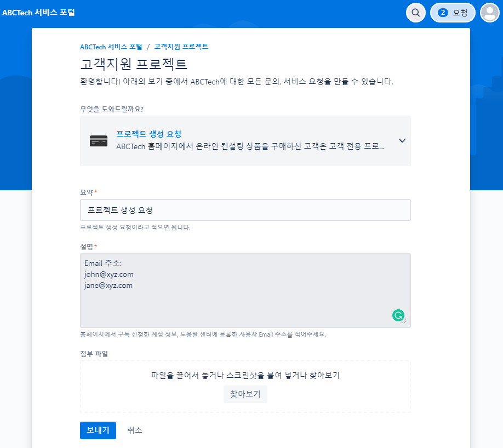Click the summary hint text below 요약 field

135,228
